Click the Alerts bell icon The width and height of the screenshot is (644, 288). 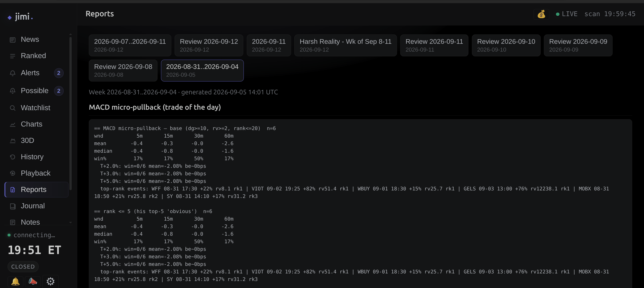13,73
